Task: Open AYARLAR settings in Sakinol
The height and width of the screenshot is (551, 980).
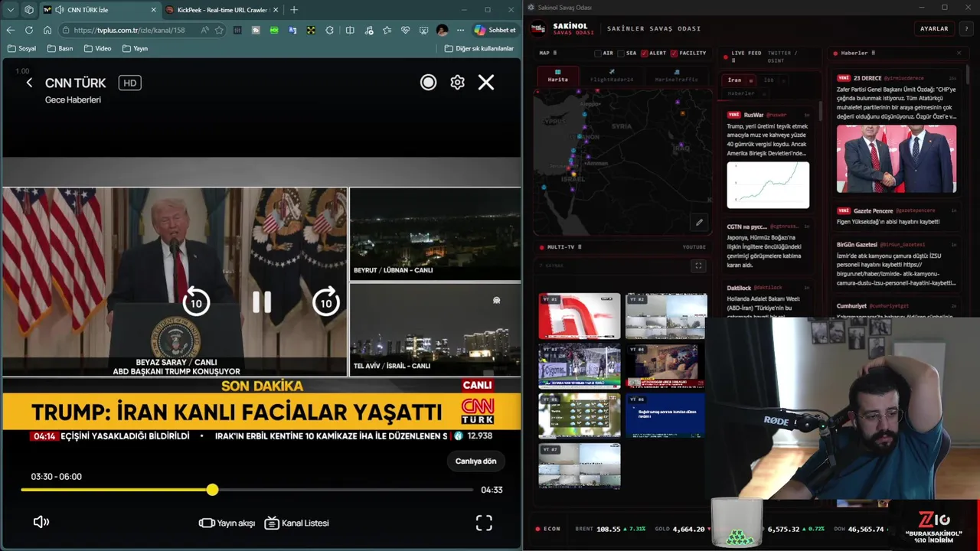Action: point(934,28)
